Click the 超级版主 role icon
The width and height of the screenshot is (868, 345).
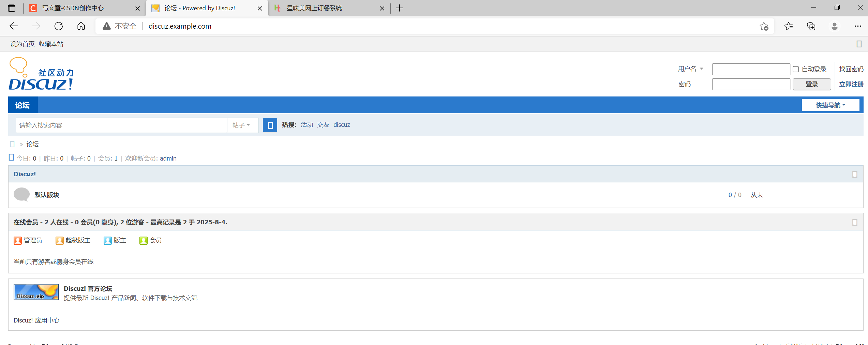60,241
